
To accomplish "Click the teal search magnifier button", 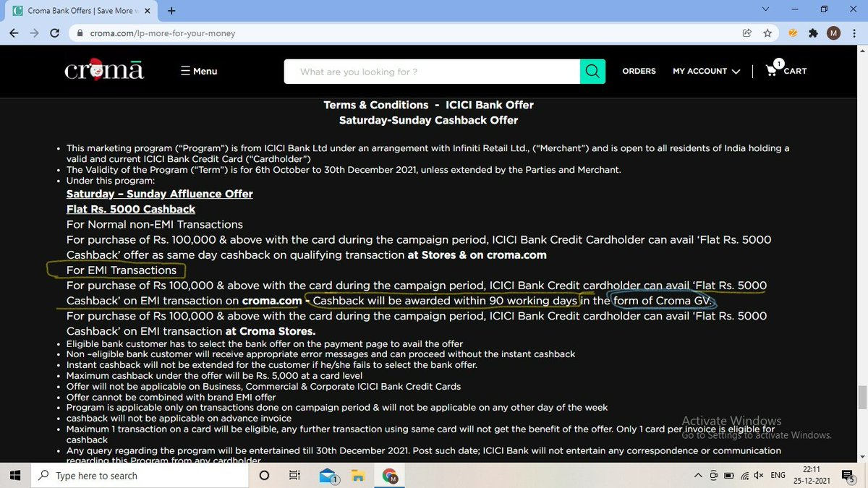I will pyautogui.click(x=592, y=72).
